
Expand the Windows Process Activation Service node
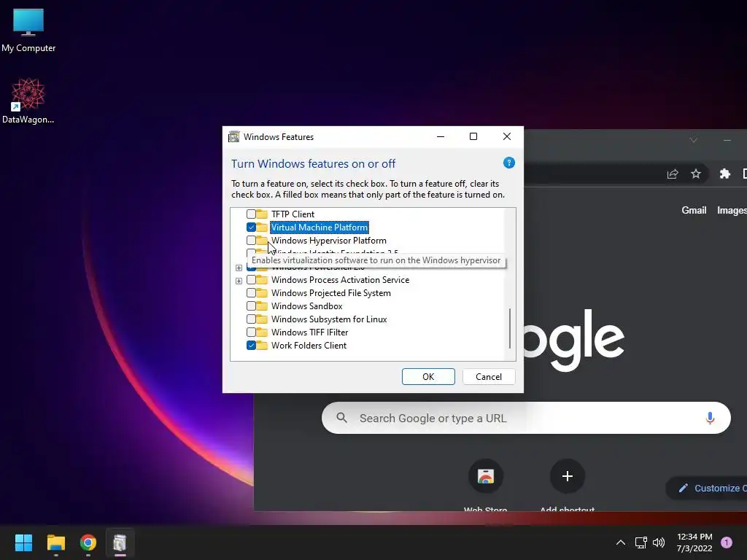[239, 281]
